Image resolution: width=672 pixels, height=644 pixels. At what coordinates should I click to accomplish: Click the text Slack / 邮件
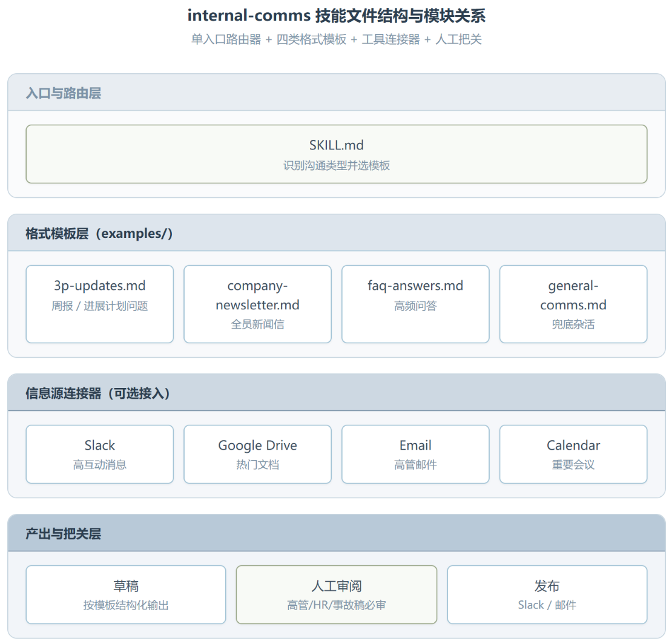coord(547,605)
